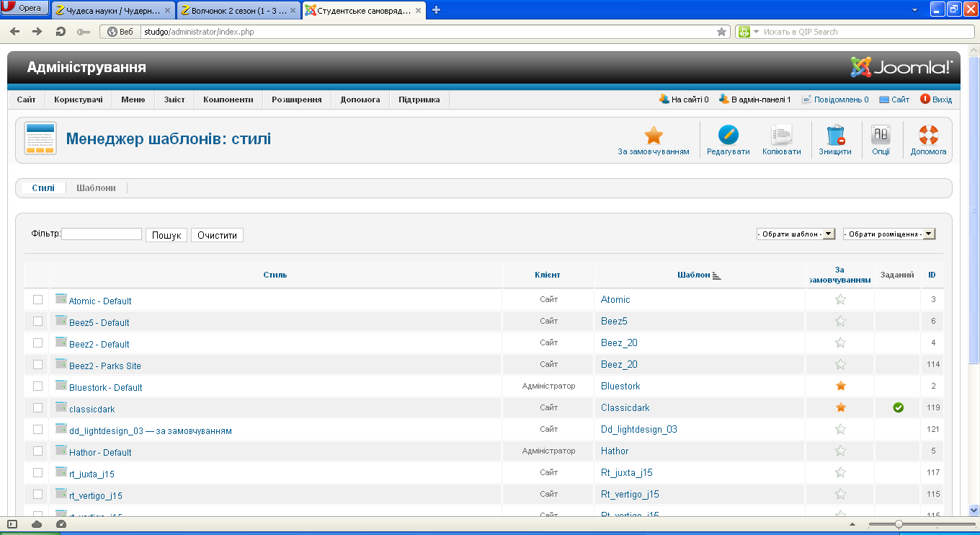
Task: Open the Користувачі menu
Action: coord(78,100)
